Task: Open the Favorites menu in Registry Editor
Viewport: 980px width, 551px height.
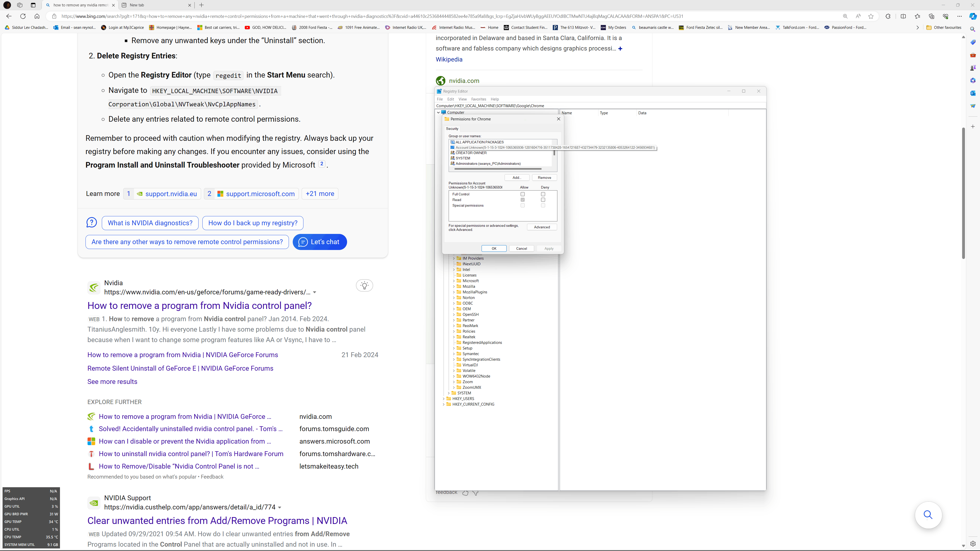Action: click(x=479, y=99)
